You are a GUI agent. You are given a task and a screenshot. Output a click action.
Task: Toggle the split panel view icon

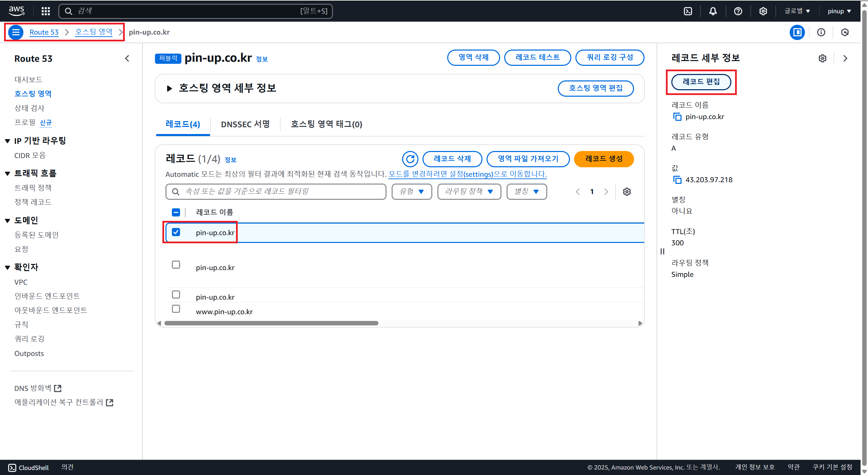tap(797, 32)
